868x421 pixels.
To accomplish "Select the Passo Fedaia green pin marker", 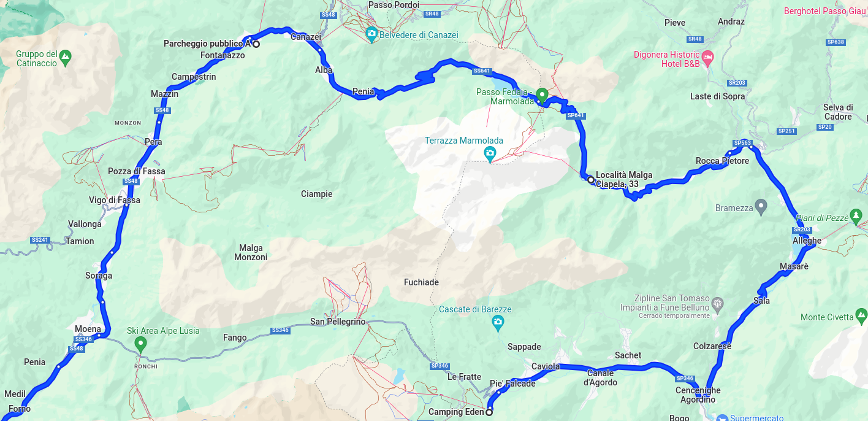I will click(x=542, y=95).
